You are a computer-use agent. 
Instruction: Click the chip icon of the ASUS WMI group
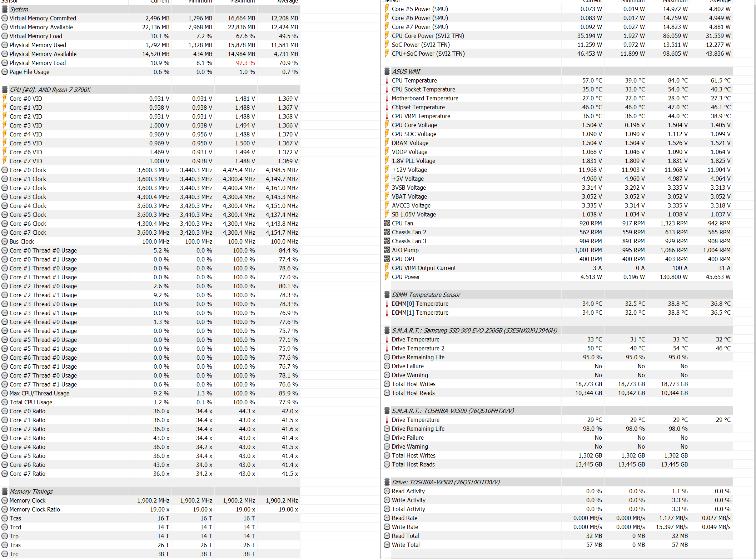point(387,71)
